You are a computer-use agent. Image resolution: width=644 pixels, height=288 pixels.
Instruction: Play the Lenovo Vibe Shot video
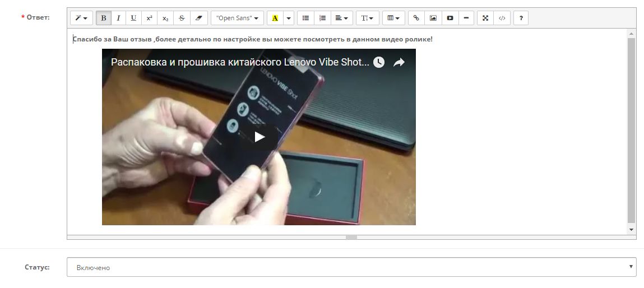click(259, 137)
